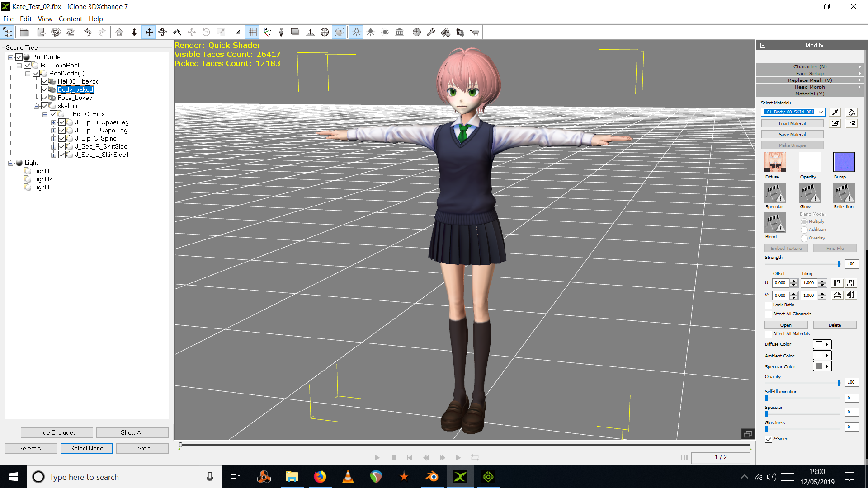Click the Save Material button

pyautogui.click(x=792, y=134)
